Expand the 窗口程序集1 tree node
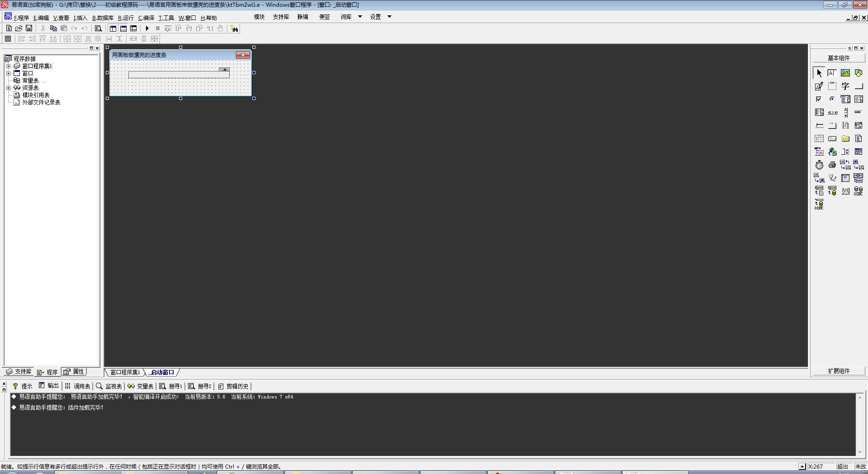 coord(8,66)
